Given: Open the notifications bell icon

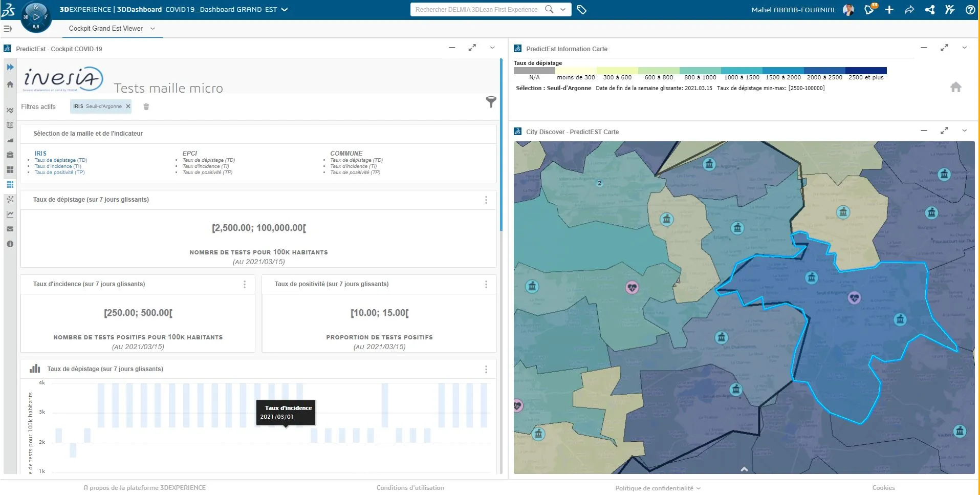Looking at the screenshot, I should tap(869, 10).
